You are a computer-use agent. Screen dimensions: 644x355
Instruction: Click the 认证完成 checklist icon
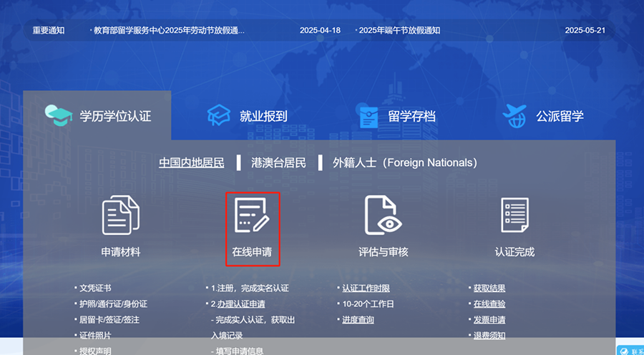(514, 215)
